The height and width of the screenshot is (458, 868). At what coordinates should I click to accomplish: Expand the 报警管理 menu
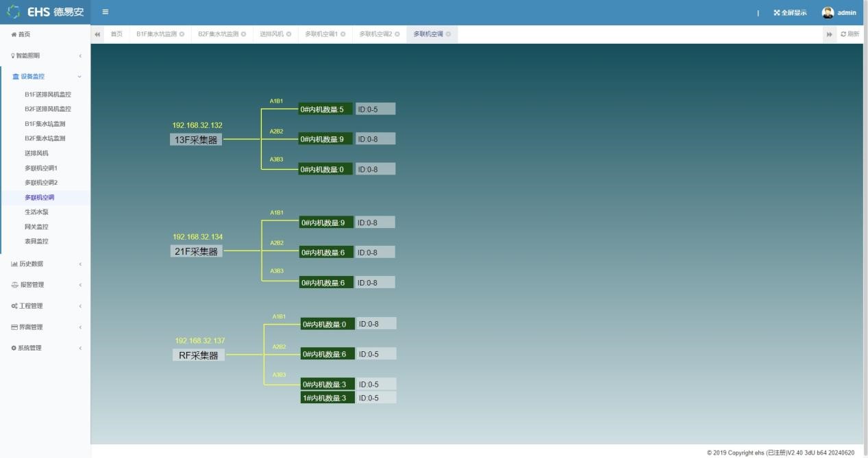coord(32,285)
